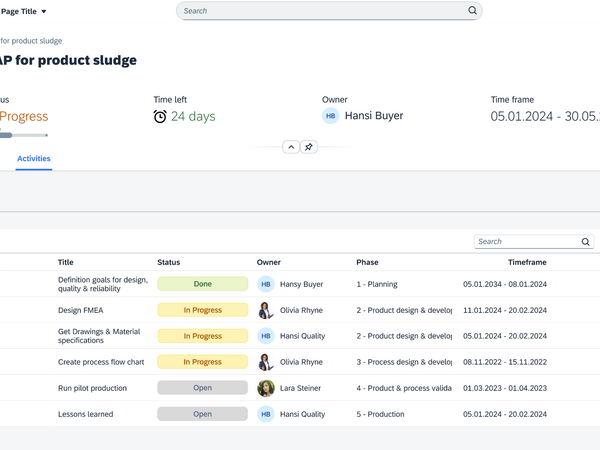This screenshot has width=600, height=450.
Task: Click HB avatar beside Hansy Buyer
Action: [x=266, y=284]
